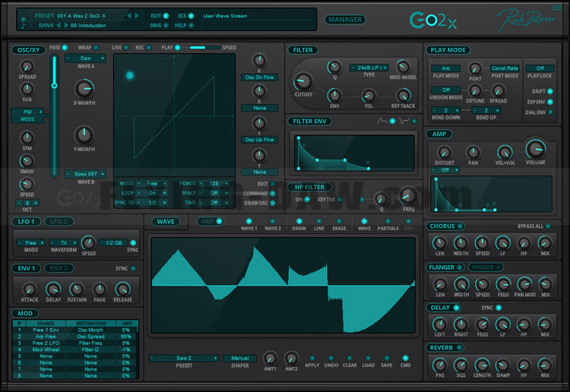Open the PM oscillator mode selector

point(27,112)
